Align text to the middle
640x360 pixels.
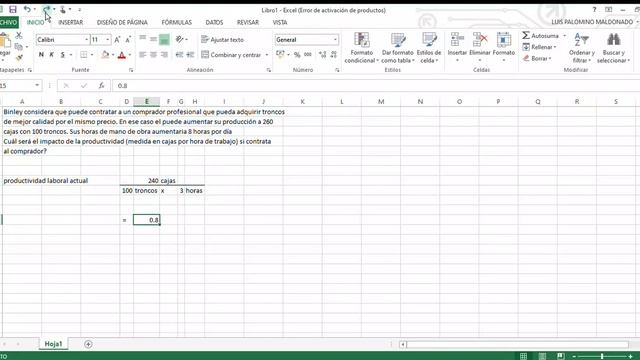(x=153, y=39)
